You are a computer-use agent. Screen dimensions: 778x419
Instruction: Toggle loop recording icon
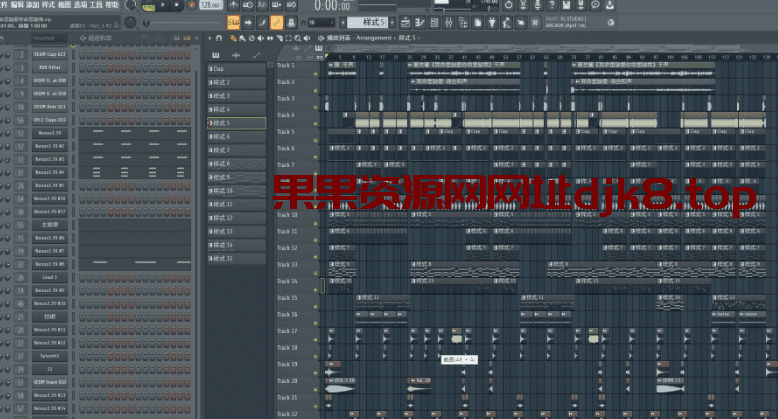pyautogui.click(x=291, y=5)
